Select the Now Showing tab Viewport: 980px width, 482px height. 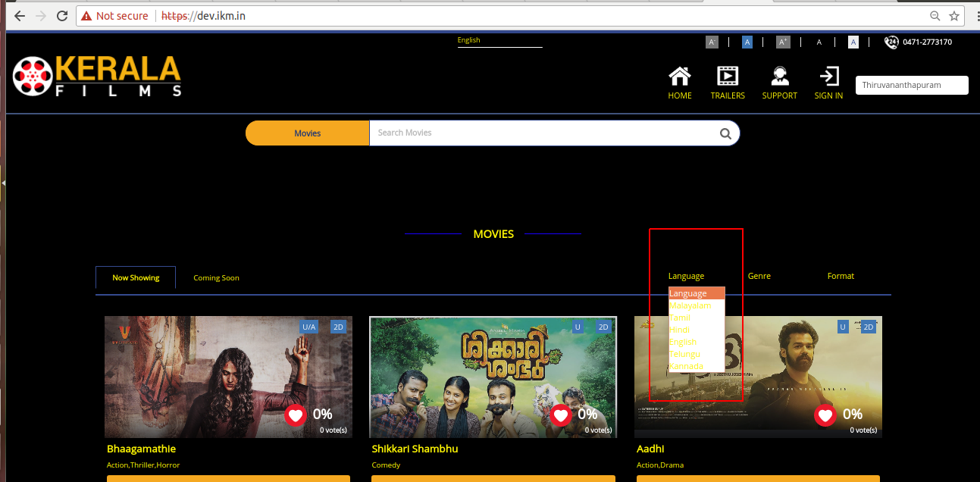pyautogui.click(x=136, y=278)
